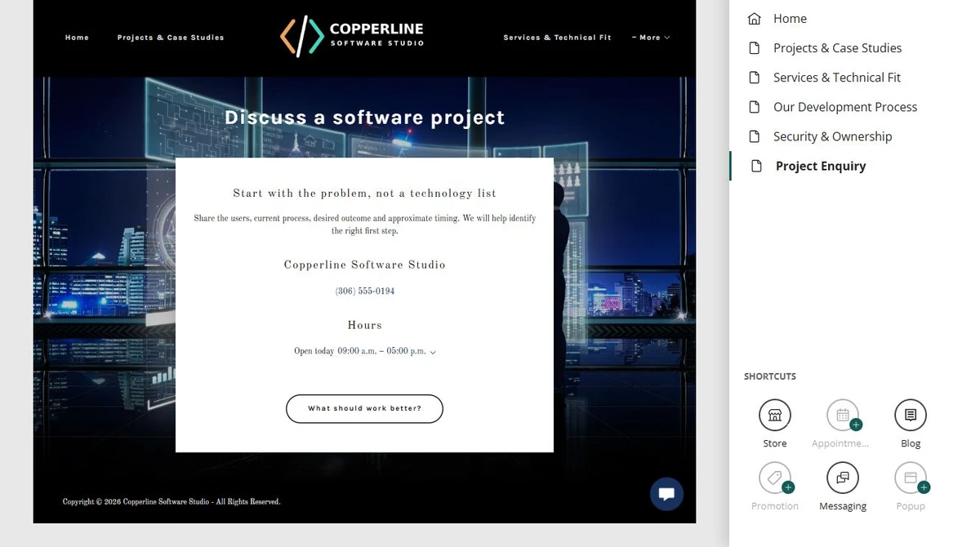
Task: Select 'Start with the problem' subheading
Action: coord(365,193)
